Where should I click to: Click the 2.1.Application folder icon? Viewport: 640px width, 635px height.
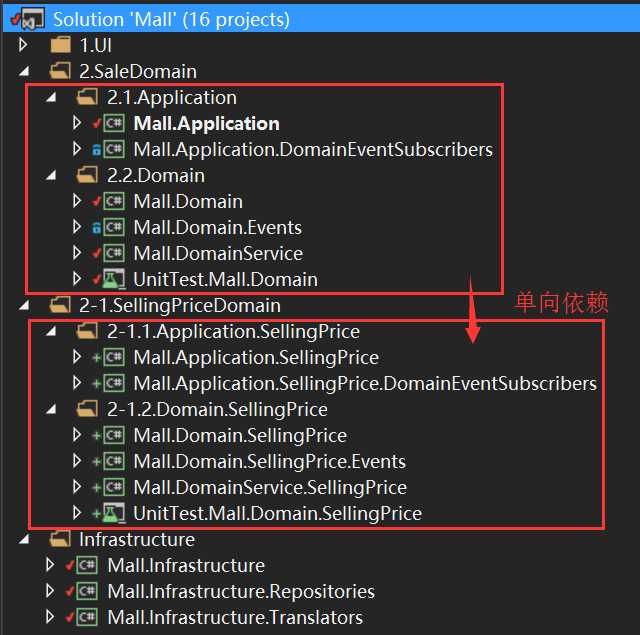coord(87,97)
